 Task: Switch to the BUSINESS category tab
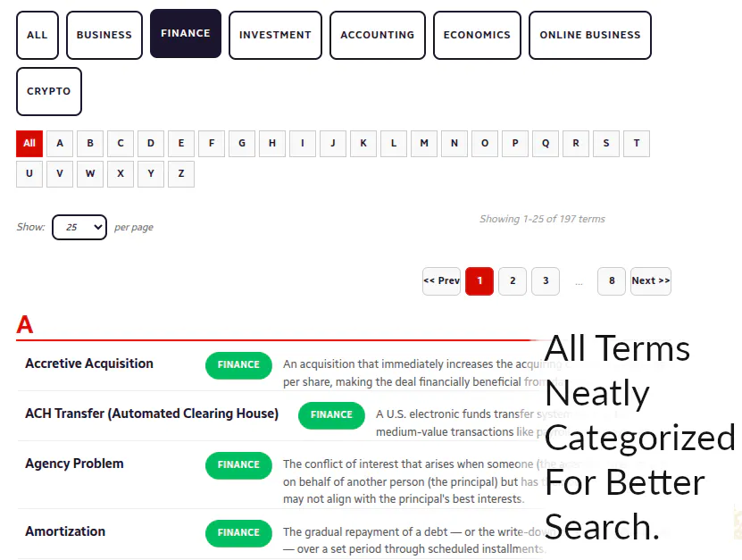(104, 35)
